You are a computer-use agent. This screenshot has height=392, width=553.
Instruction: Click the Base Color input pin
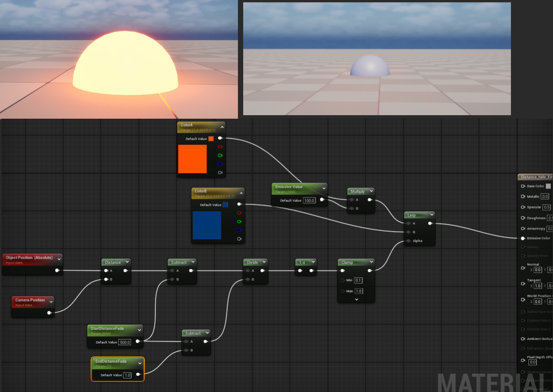click(523, 186)
